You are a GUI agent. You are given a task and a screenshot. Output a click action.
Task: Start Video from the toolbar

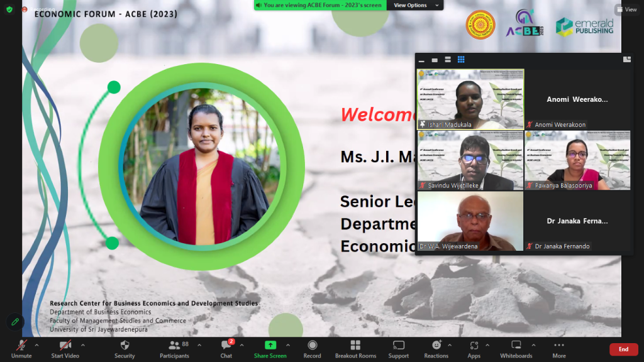[65, 348]
